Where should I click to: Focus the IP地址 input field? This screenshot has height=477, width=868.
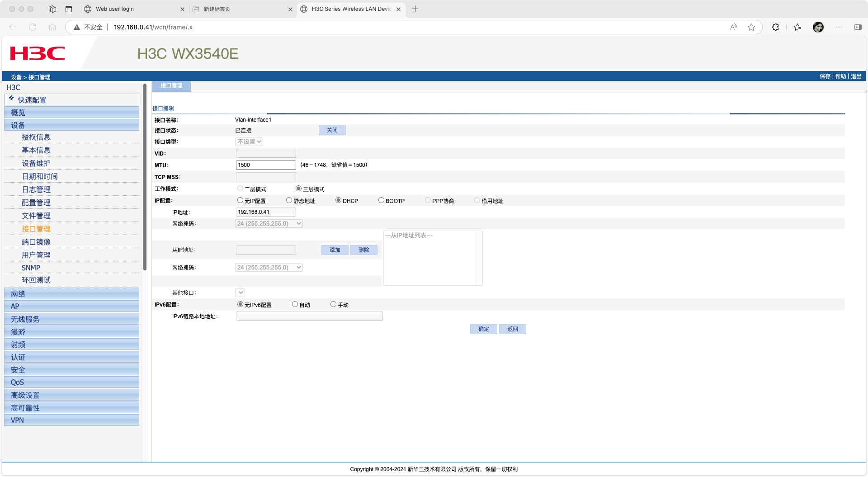[x=266, y=212]
